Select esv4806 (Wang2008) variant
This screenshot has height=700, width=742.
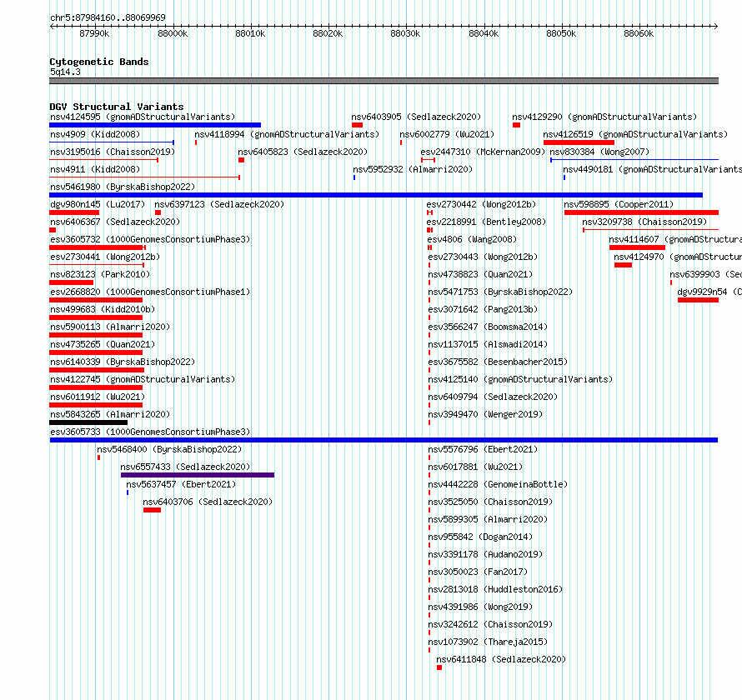coord(472,239)
